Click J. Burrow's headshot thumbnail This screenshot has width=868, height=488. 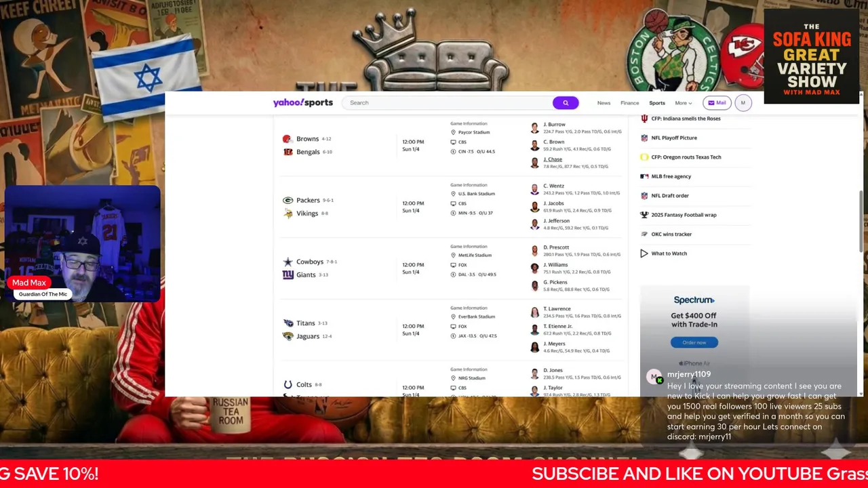click(534, 127)
